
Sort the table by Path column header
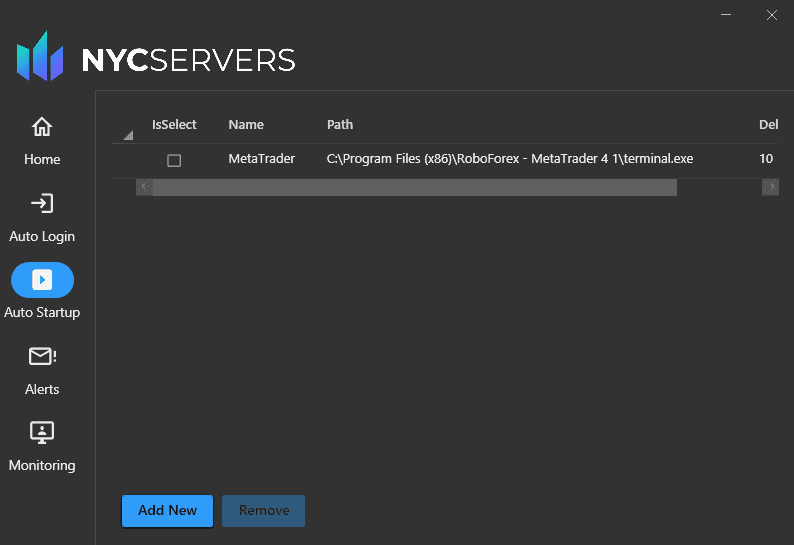pyautogui.click(x=340, y=125)
